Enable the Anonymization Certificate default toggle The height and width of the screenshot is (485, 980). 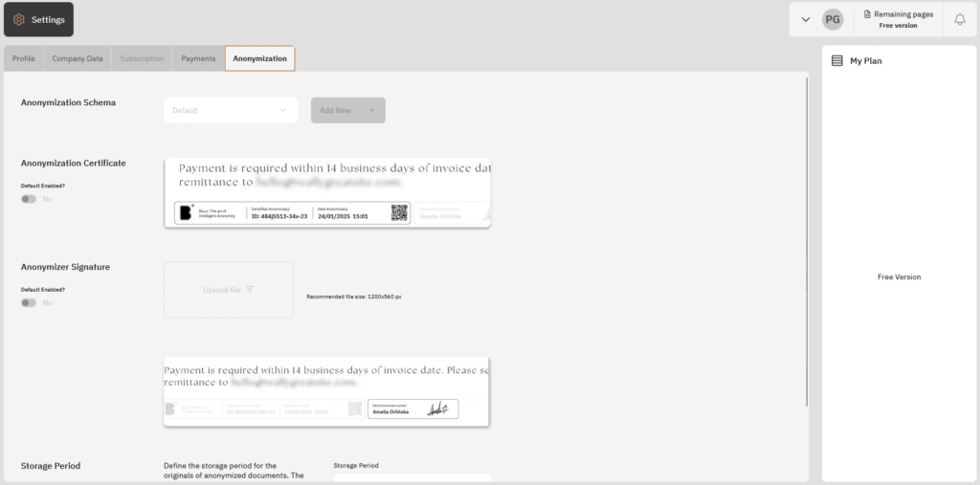coord(29,199)
